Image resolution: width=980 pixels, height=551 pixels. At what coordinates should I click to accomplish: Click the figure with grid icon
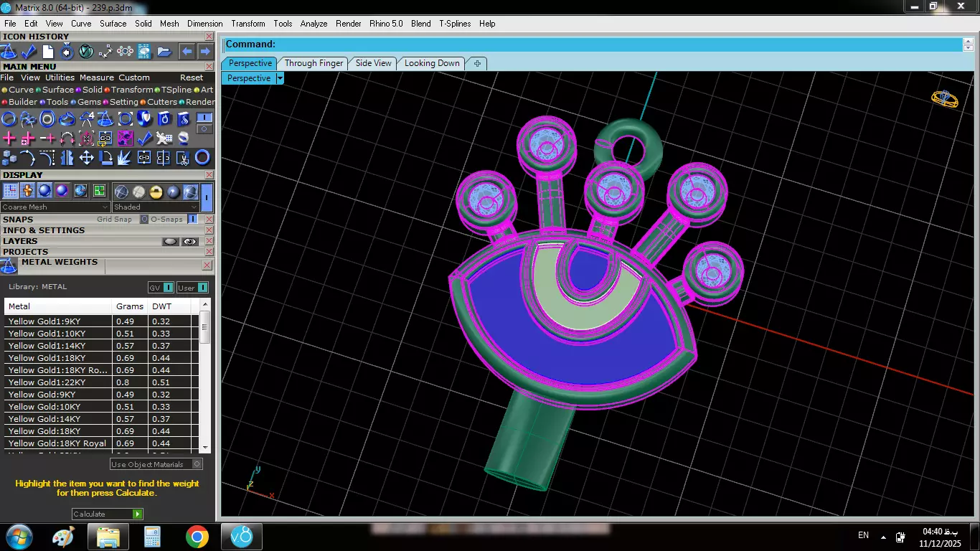point(164,138)
